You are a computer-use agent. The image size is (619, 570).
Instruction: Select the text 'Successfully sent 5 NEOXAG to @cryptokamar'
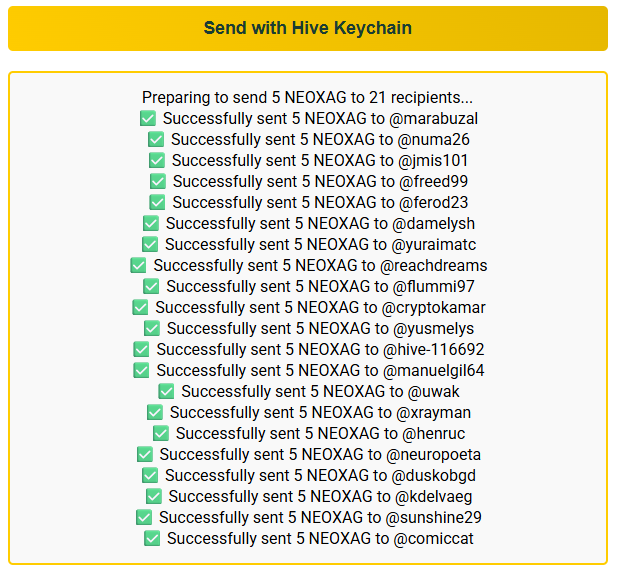(320, 307)
